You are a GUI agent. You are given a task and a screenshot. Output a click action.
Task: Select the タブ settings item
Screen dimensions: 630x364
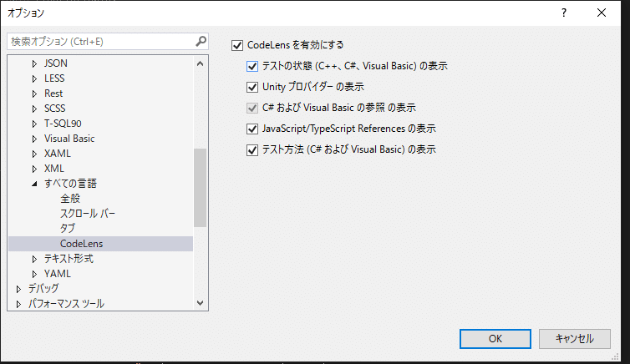[68, 229]
